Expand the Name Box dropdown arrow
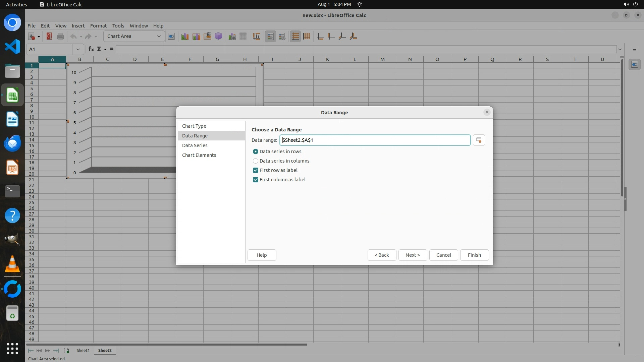Image resolution: width=644 pixels, height=362 pixels. point(78,49)
